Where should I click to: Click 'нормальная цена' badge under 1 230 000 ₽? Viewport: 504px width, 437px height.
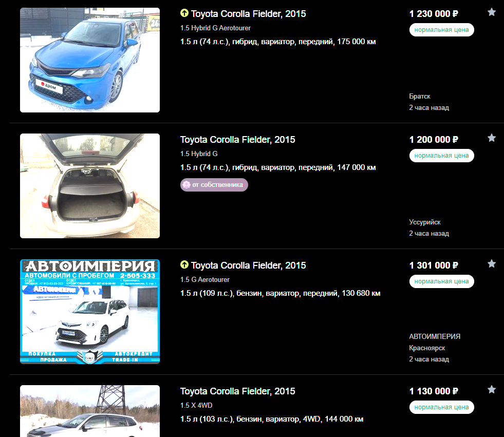click(x=441, y=30)
